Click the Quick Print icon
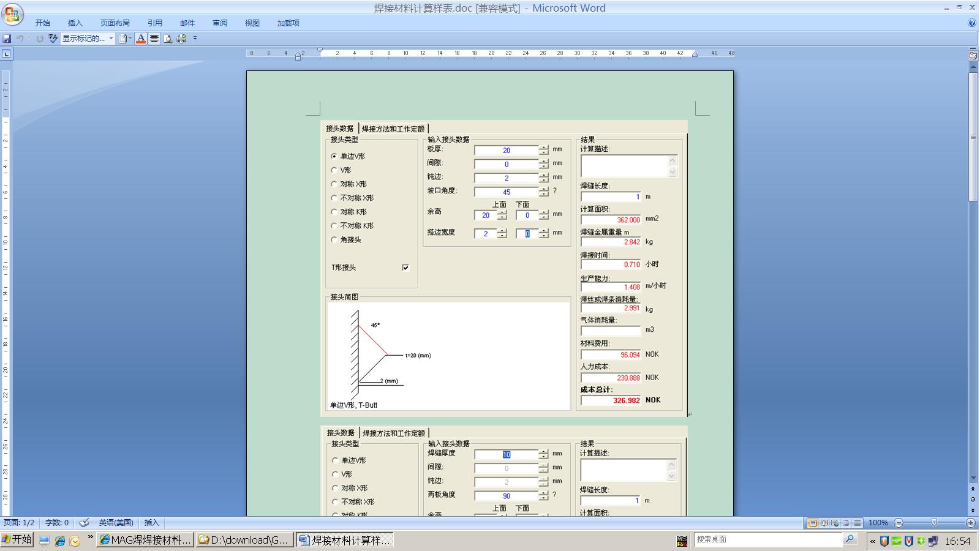The width and height of the screenshot is (980, 551). [x=181, y=39]
